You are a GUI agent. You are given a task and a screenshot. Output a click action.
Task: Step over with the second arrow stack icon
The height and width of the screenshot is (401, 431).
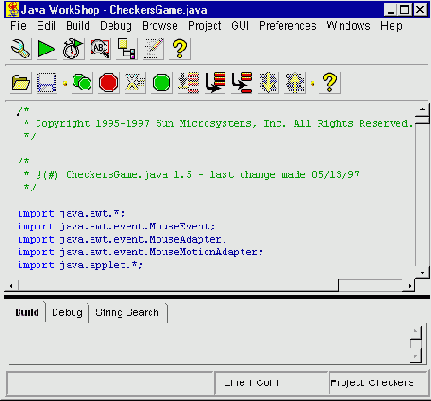tap(242, 83)
